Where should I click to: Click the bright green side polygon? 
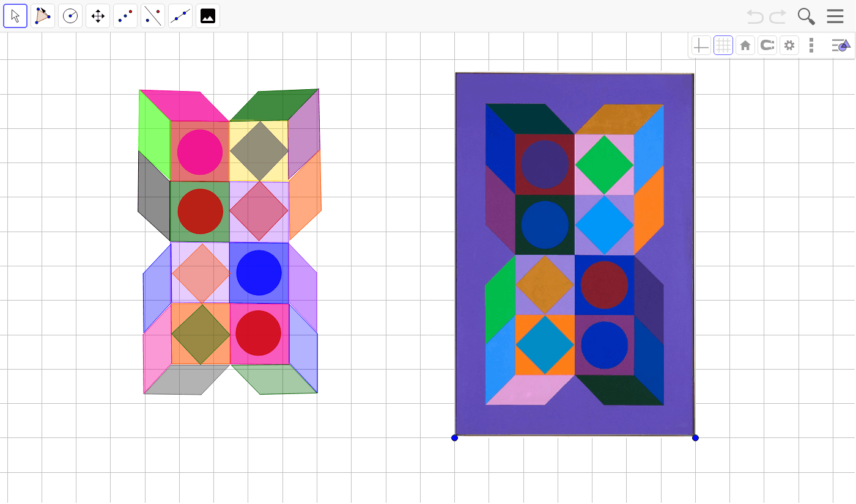coord(155,135)
